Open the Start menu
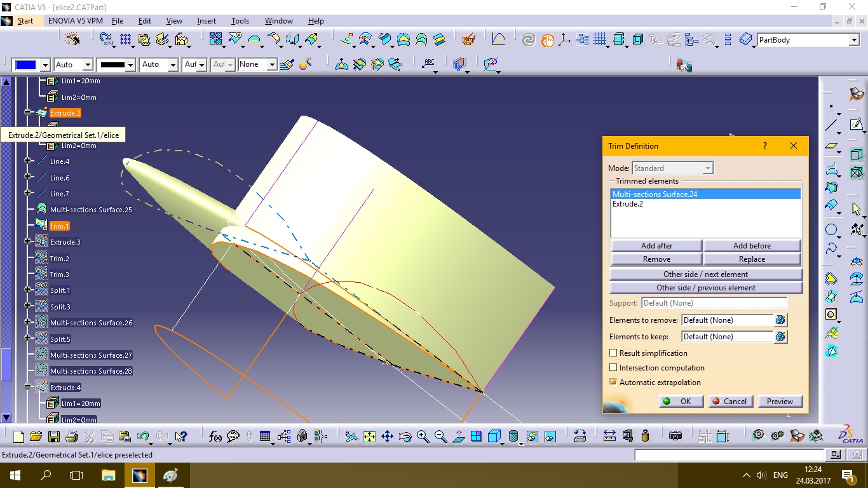 (25, 21)
